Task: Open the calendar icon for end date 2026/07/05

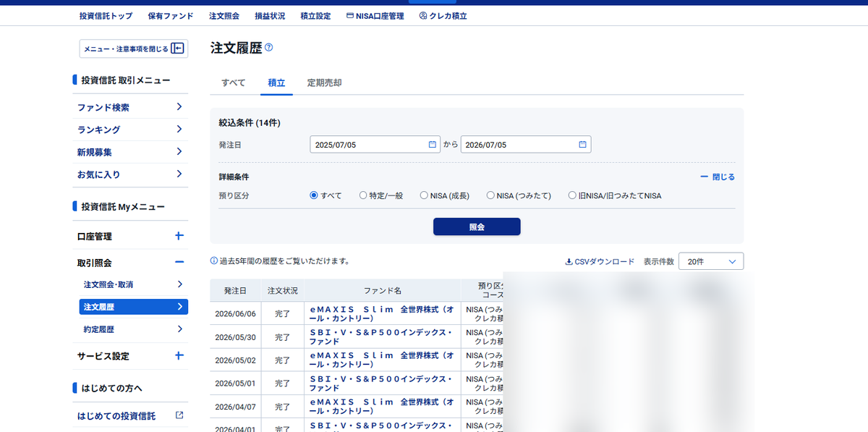Action: click(x=582, y=145)
